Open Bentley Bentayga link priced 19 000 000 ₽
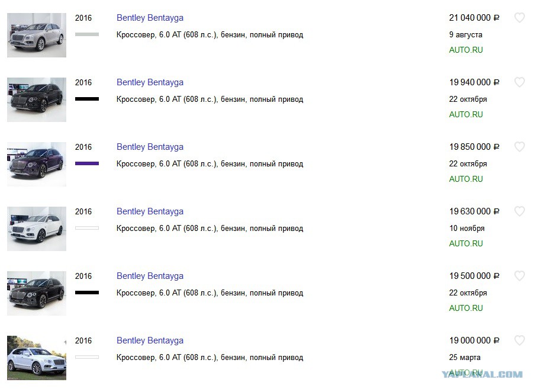This screenshot has width=538, height=392. pyautogui.click(x=150, y=340)
